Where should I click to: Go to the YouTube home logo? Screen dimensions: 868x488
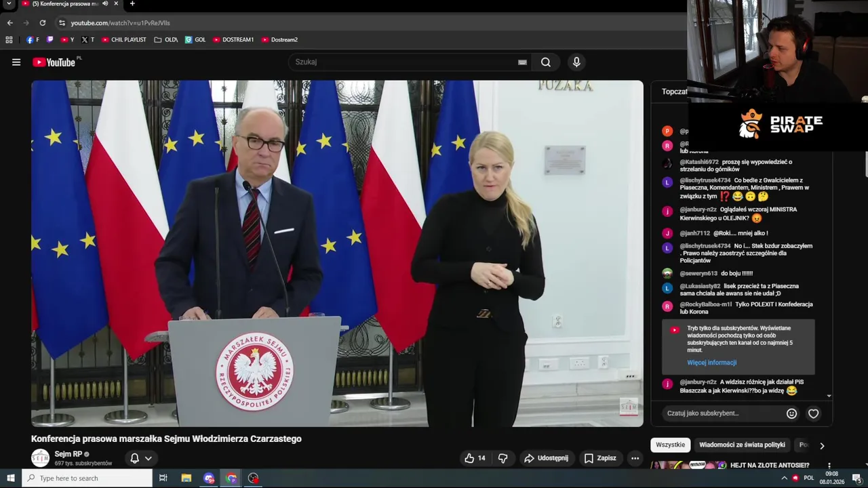coord(54,62)
